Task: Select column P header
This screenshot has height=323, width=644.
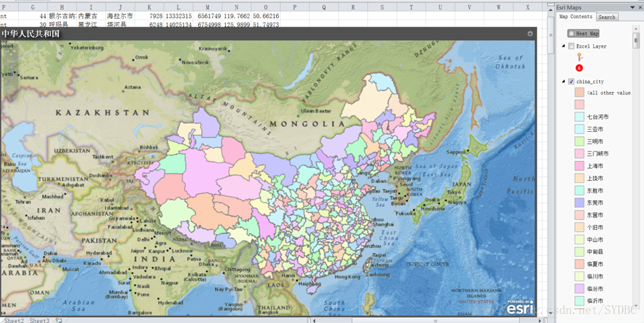Action: click(x=295, y=7)
